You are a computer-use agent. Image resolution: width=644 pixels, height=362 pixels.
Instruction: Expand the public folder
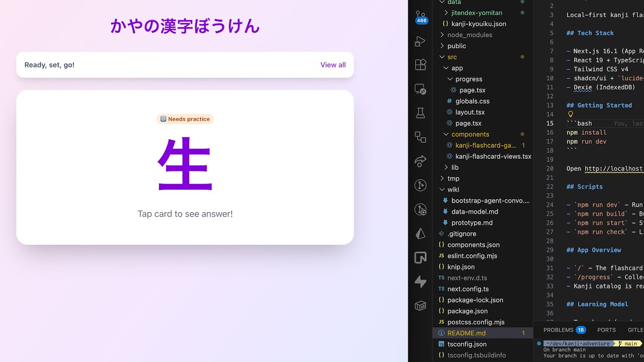tap(442, 46)
